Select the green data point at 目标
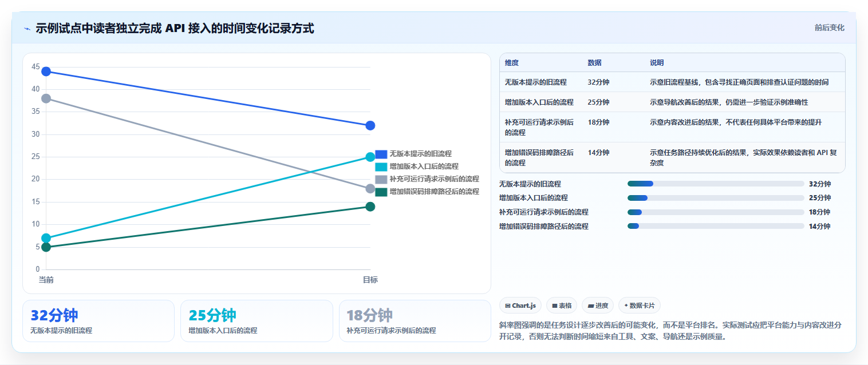Image resolution: width=868 pixels, height=365 pixels. coord(370,207)
